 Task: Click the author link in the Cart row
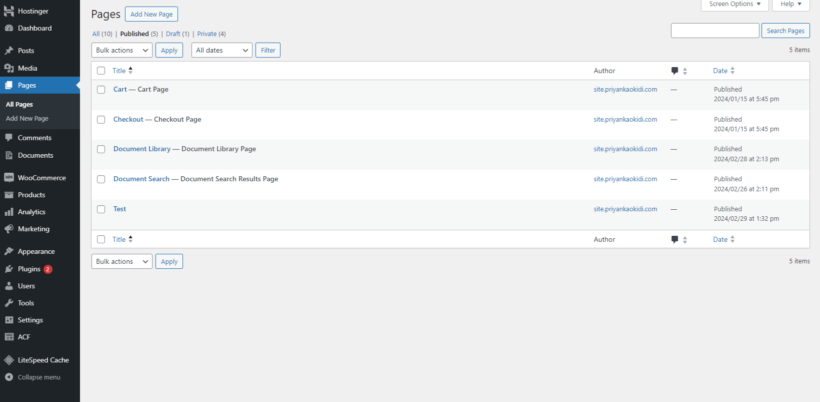click(625, 89)
